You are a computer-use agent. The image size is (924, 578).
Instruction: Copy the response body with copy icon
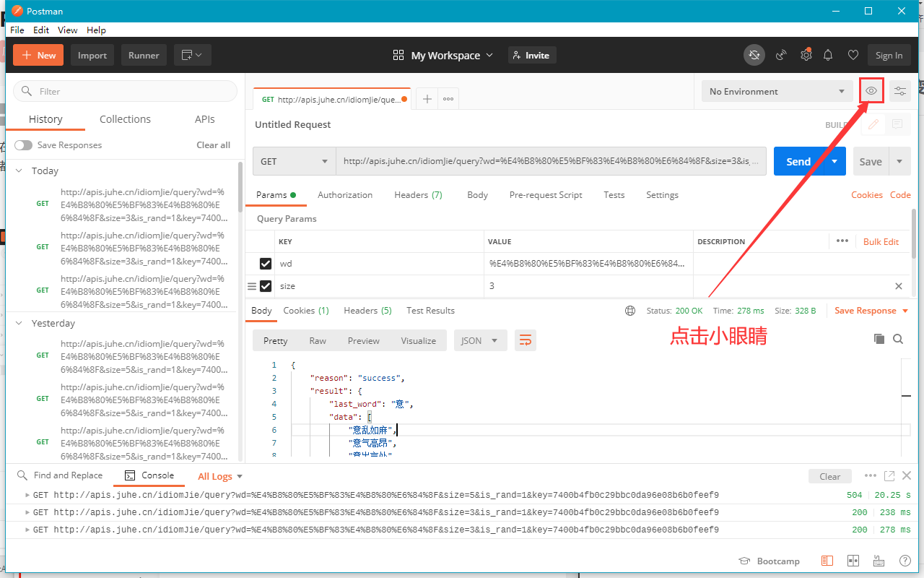879,339
